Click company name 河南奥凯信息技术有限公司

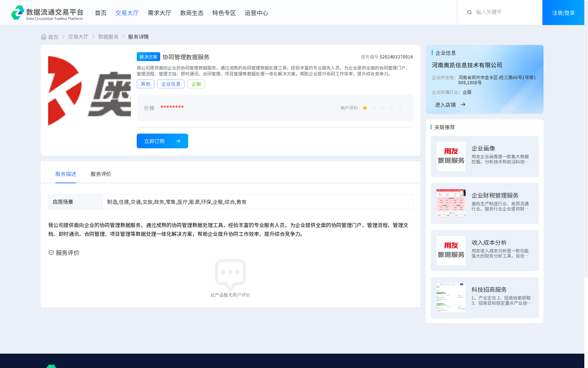click(467, 65)
